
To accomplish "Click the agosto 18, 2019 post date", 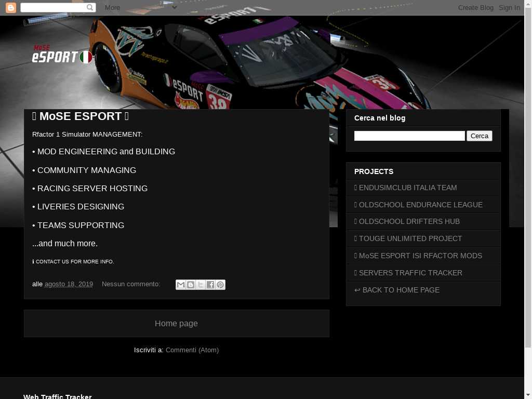I will (x=69, y=284).
